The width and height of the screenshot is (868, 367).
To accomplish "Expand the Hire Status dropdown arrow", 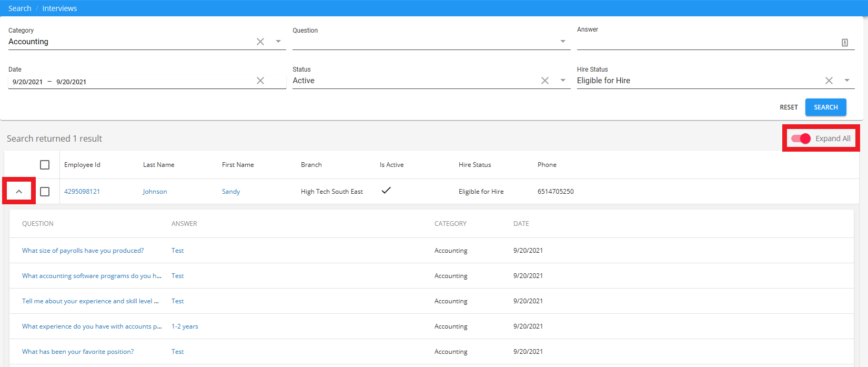I will tap(847, 81).
